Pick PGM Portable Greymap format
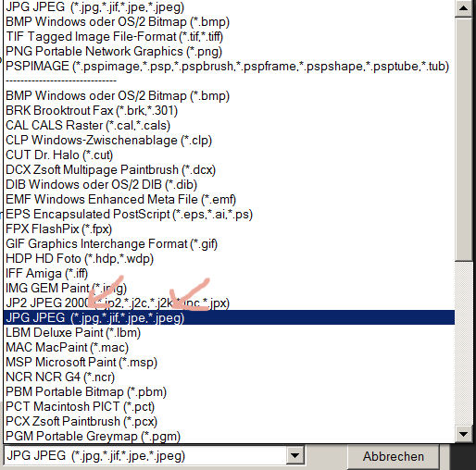 pyautogui.click(x=229, y=437)
